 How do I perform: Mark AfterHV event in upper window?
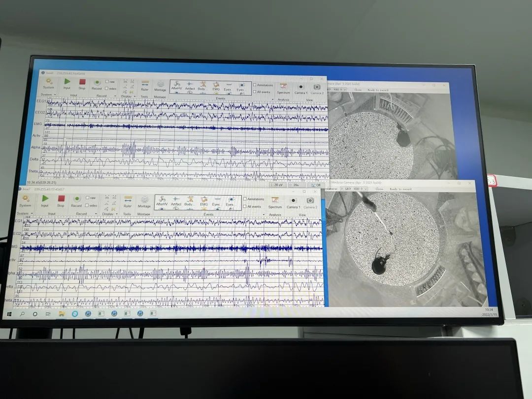point(176,86)
